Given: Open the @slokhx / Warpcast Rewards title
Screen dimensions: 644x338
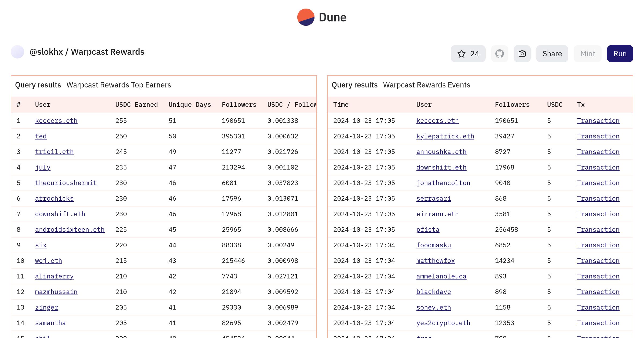Looking at the screenshot, I should coord(87,52).
